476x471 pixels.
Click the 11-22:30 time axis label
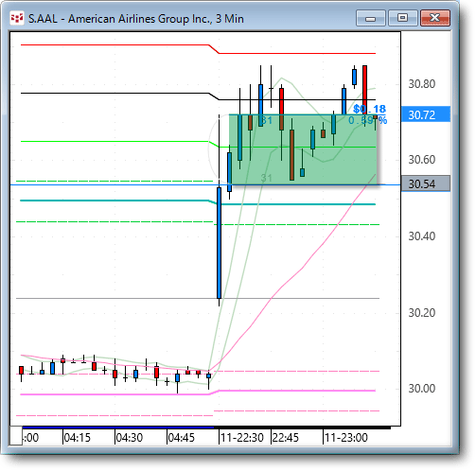click(x=242, y=438)
